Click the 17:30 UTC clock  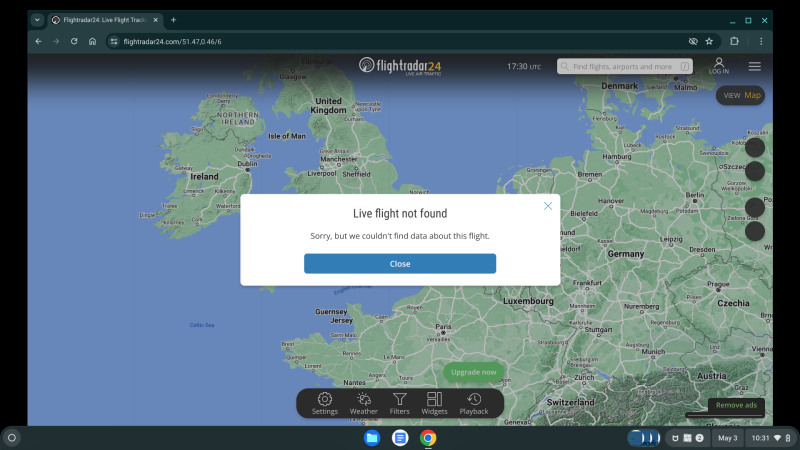[523, 66]
